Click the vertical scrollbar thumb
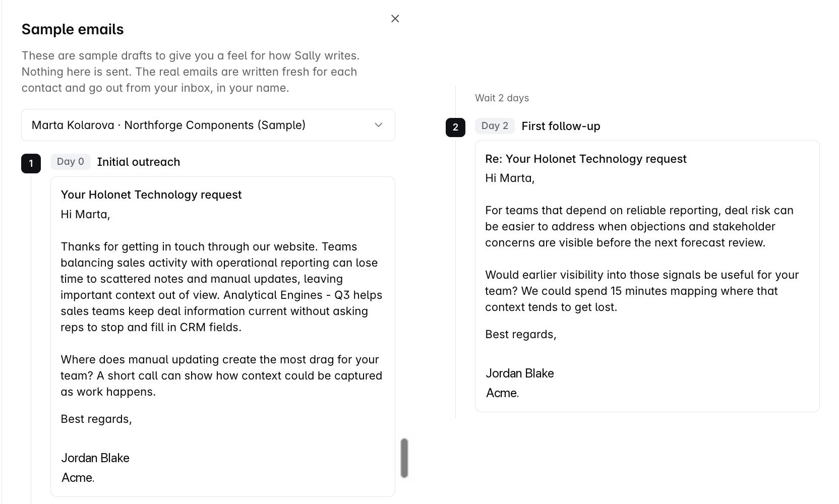 [404, 458]
